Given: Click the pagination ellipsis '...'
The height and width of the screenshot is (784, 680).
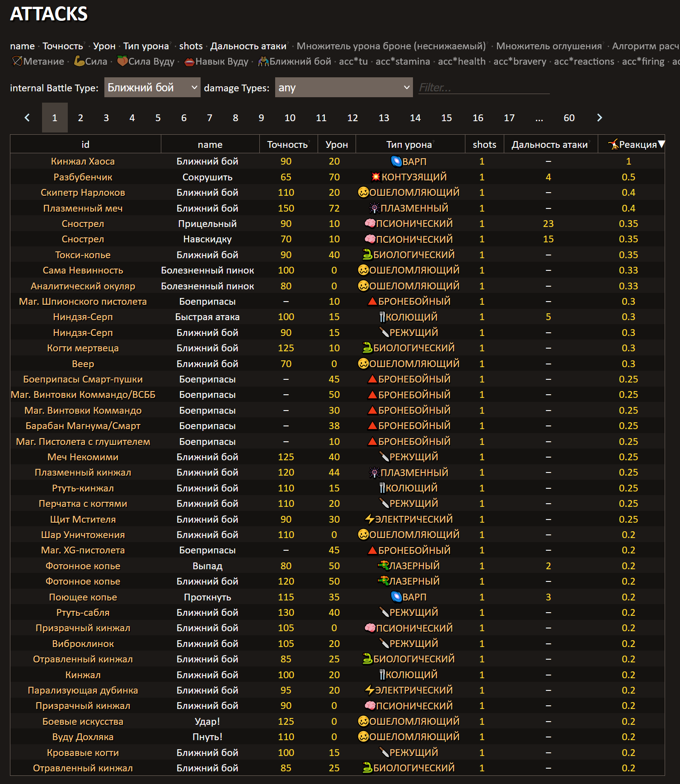Looking at the screenshot, I should 539,118.
